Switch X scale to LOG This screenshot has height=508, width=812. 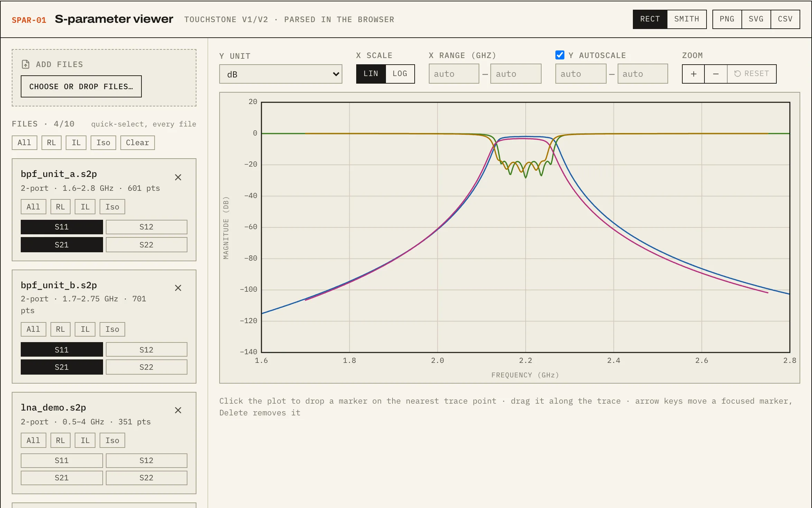tap(400, 74)
